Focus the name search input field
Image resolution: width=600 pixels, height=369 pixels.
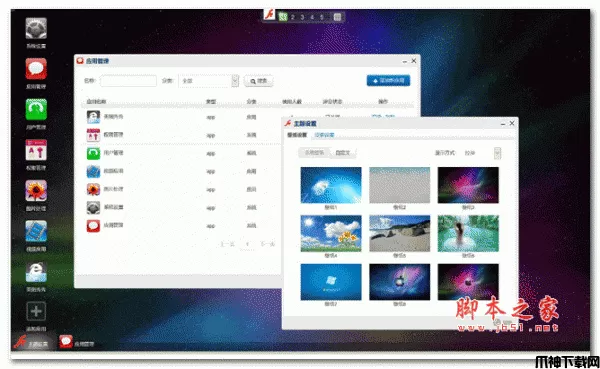point(128,81)
